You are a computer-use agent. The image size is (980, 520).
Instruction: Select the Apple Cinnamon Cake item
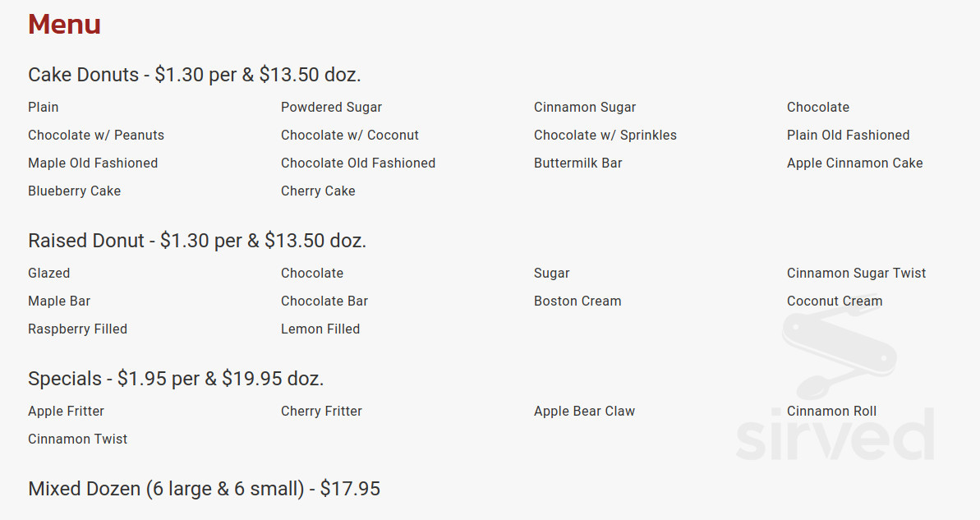pyautogui.click(x=854, y=163)
